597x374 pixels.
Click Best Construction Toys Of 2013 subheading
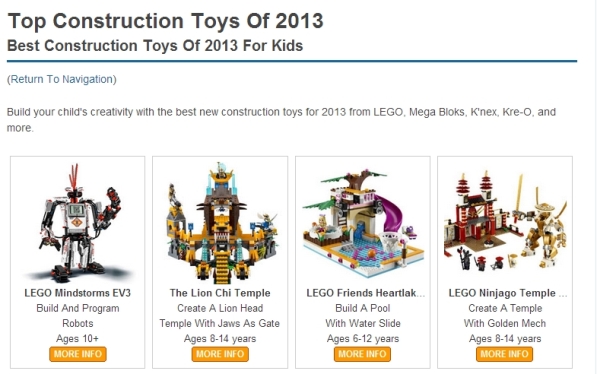pos(155,46)
